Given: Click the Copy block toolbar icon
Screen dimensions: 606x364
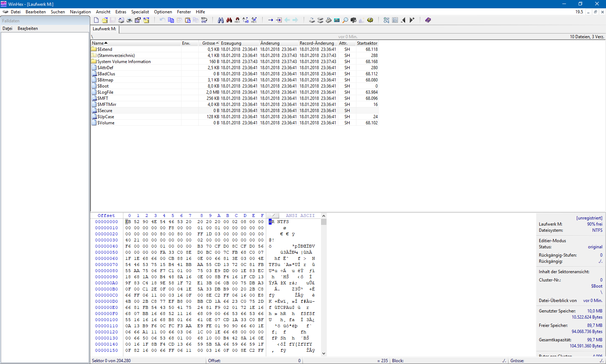Looking at the screenshot, I should pos(171,20).
